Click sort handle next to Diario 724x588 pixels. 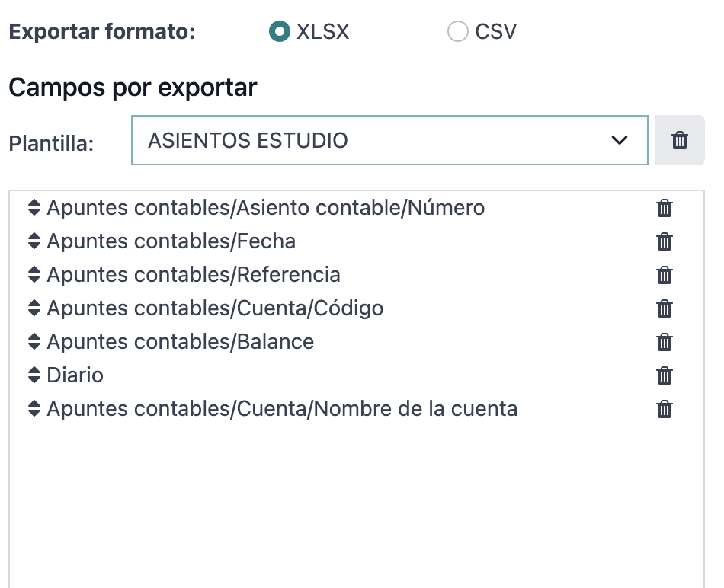pyautogui.click(x=34, y=375)
